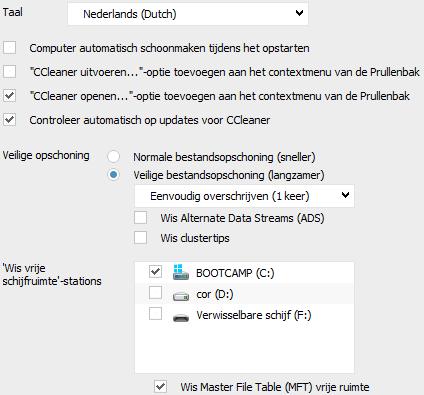Open the Taal language dropdown
This screenshot has width=424, height=395.
click(188, 14)
